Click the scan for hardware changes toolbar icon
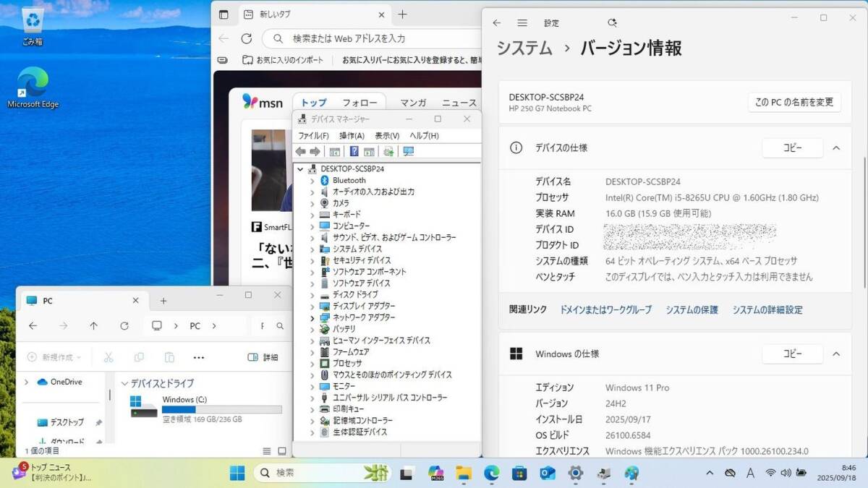The height and width of the screenshot is (488, 868). click(x=408, y=151)
